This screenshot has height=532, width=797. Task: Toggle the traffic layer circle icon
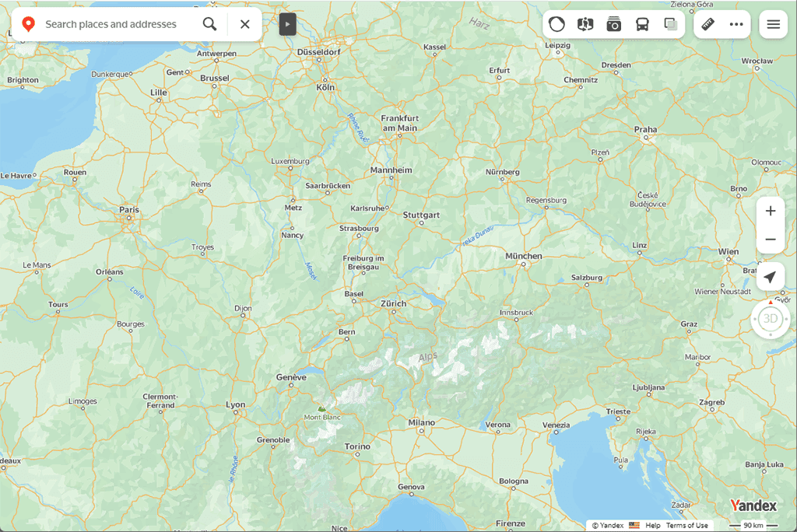pyautogui.click(x=556, y=24)
